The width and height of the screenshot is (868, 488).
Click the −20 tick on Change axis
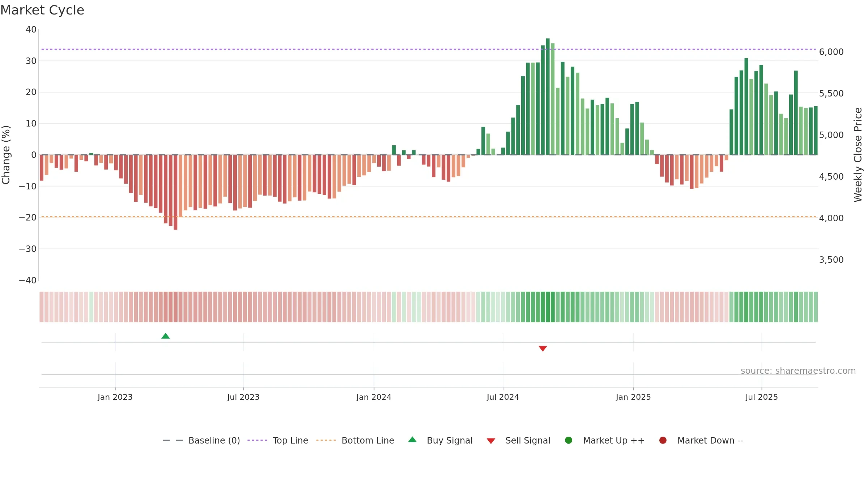click(28, 218)
